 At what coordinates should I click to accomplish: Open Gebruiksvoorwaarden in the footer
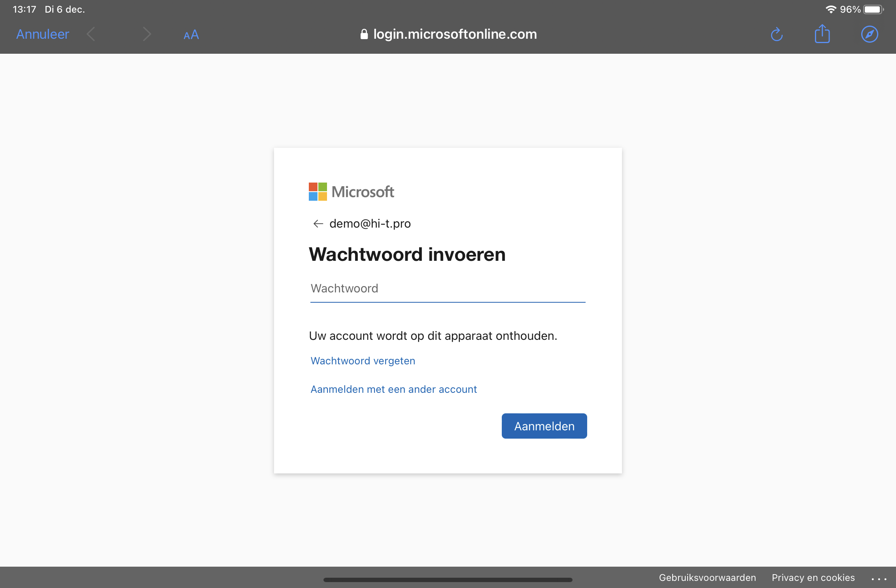pyautogui.click(x=707, y=578)
